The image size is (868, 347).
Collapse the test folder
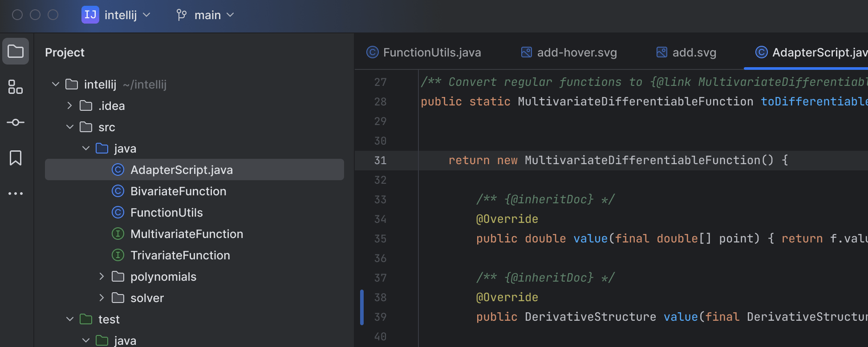(70, 319)
